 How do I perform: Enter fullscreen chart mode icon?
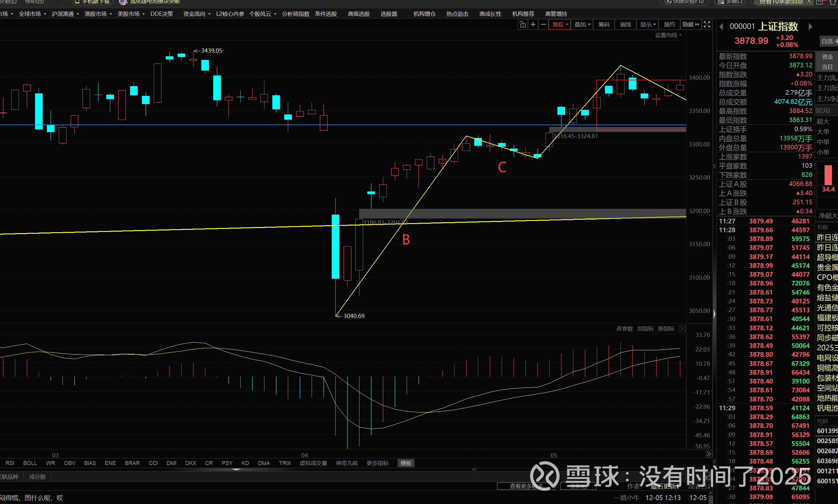[707, 24]
